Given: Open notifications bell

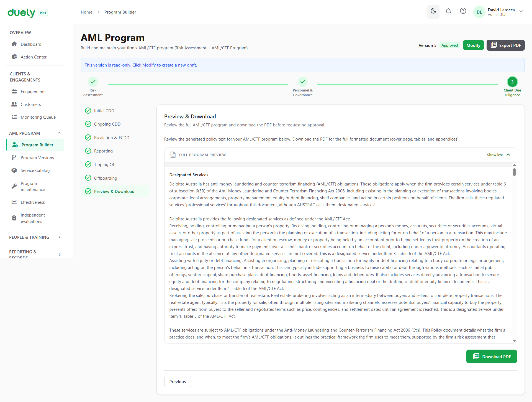Looking at the screenshot, I should point(448,12).
